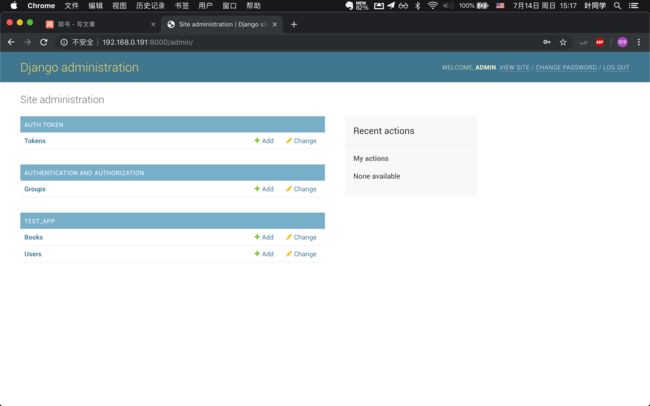Click the LOG OUT link
650x406 pixels.
click(x=616, y=68)
